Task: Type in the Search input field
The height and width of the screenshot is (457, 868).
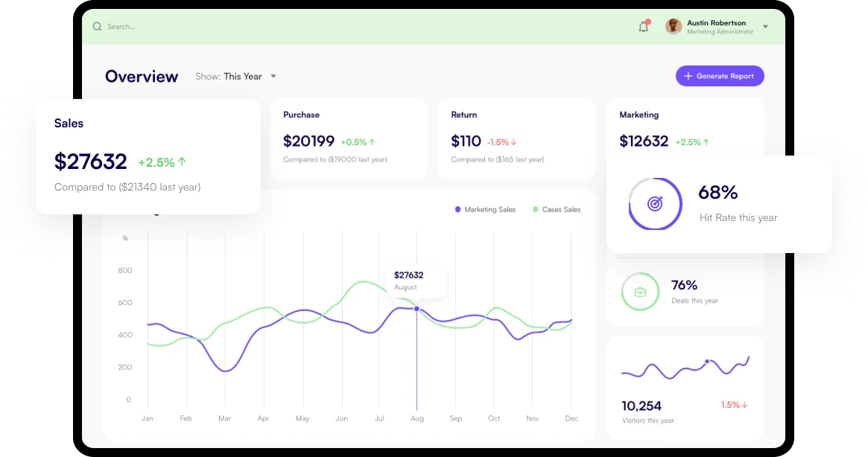Action: click(x=224, y=27)
